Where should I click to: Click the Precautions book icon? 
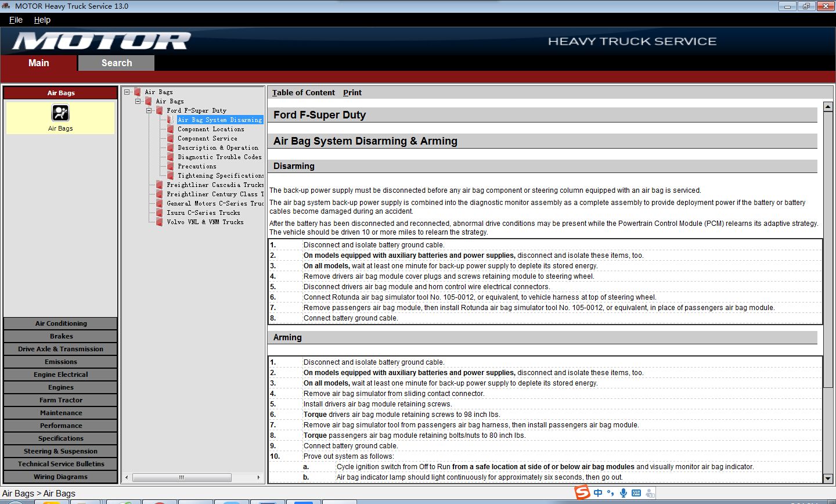(x=171, y=166)
